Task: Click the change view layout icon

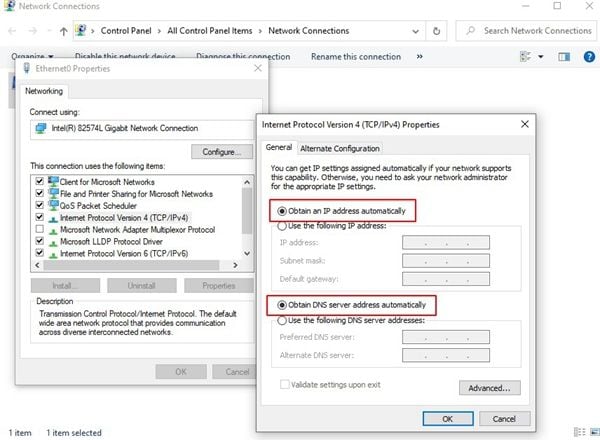Action: pyautogui.click(x=525, y=57)
